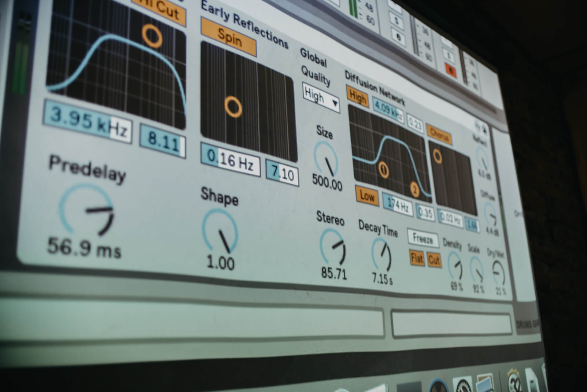Toggle the Flat button
587x392 pixels.
(x=417, y=258)
